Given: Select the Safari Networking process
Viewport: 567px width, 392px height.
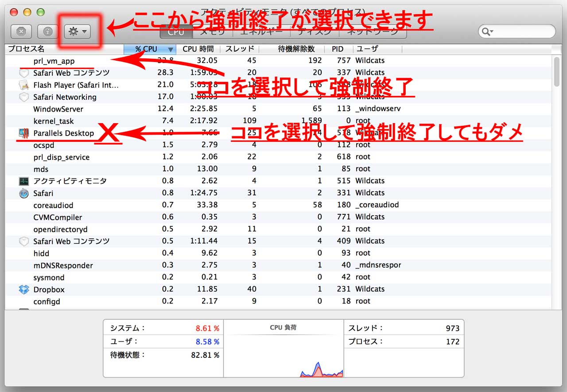Looking at the screenshot, I should [278, 97].
